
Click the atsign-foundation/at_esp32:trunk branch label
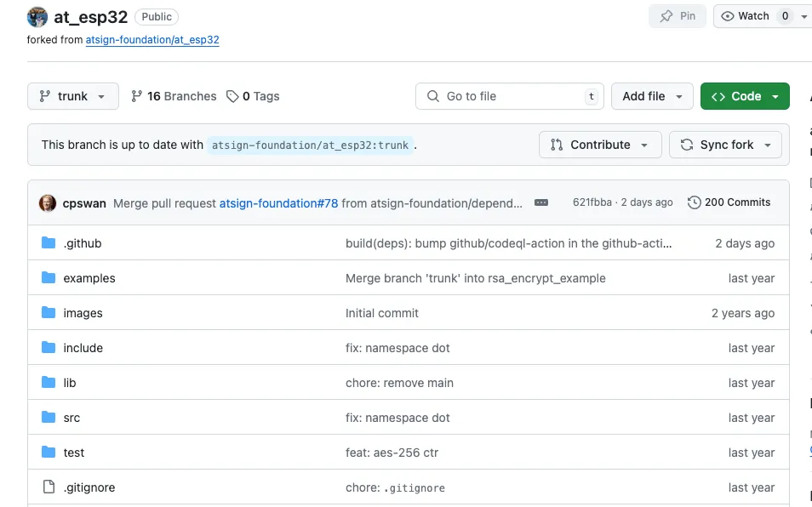(x=310, y=145)
